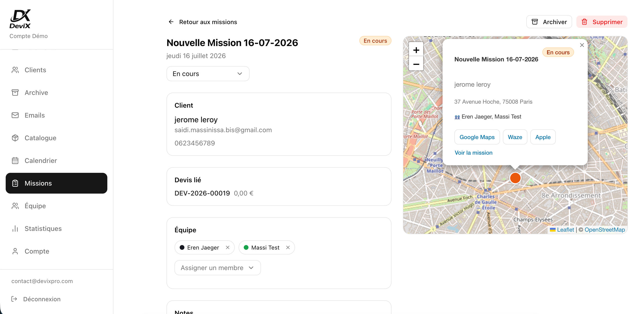The height and width of the screenshot is (314, 644).
Task: Click Déconnexion to log out
Action: [36, 299]
